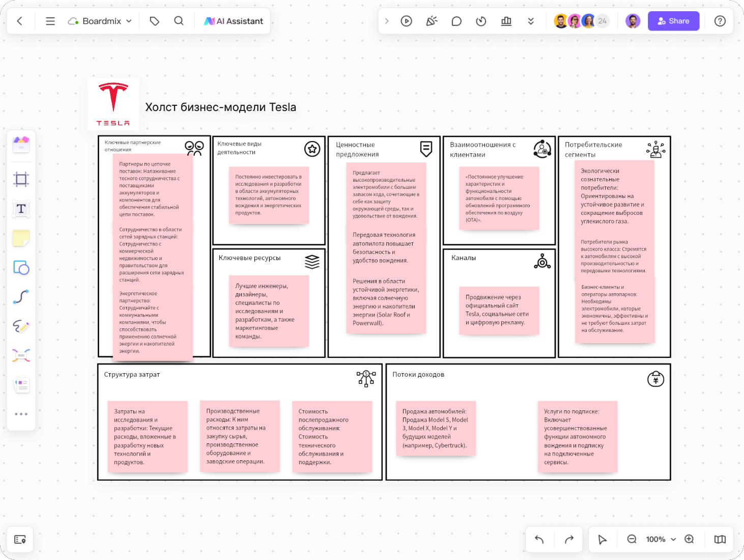Open the hamburger main menu
Viewport: 744px width, 560px height.
[x=50, y=21]
